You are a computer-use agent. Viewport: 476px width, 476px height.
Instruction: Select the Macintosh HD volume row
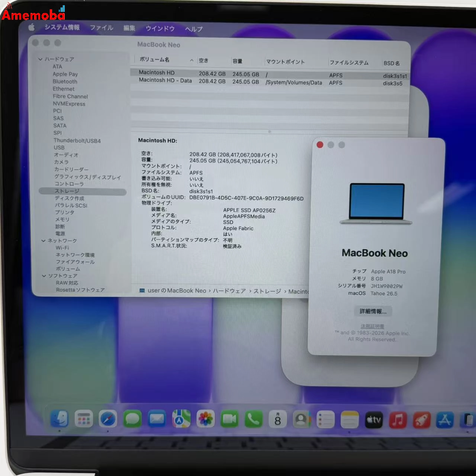(x=270, y=74)
